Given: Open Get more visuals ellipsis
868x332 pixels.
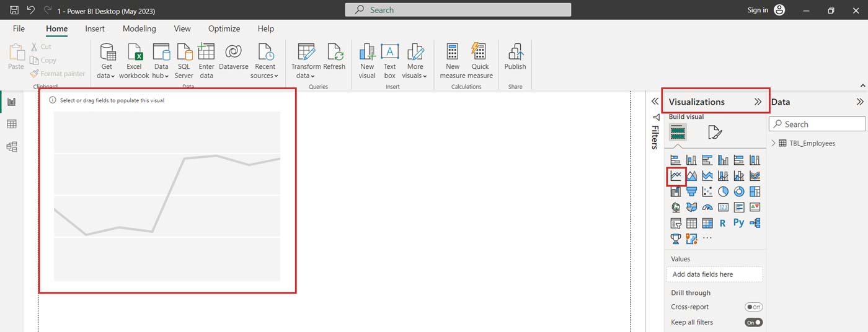Looking at the screenshot, I should pyautogui.click(x=707, y=238).
